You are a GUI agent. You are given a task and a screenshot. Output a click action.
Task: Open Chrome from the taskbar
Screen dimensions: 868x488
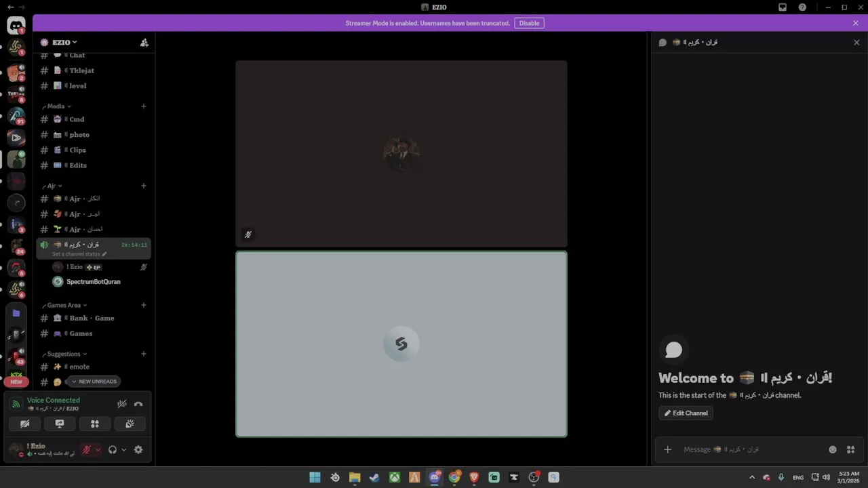click(454, 477)
